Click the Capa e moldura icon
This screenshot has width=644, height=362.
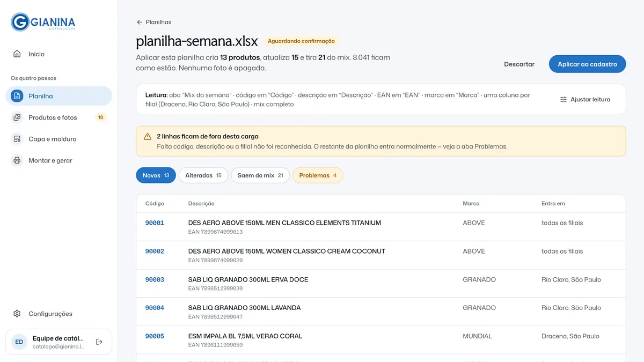point(17,139)
